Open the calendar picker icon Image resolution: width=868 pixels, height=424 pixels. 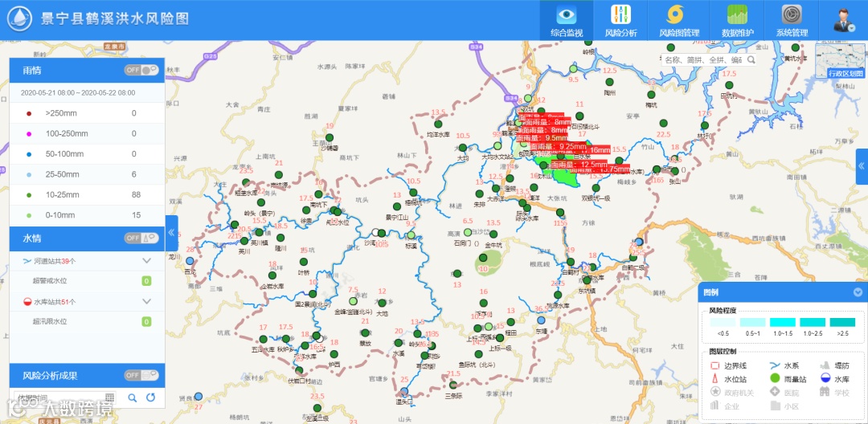click(109, 397)
